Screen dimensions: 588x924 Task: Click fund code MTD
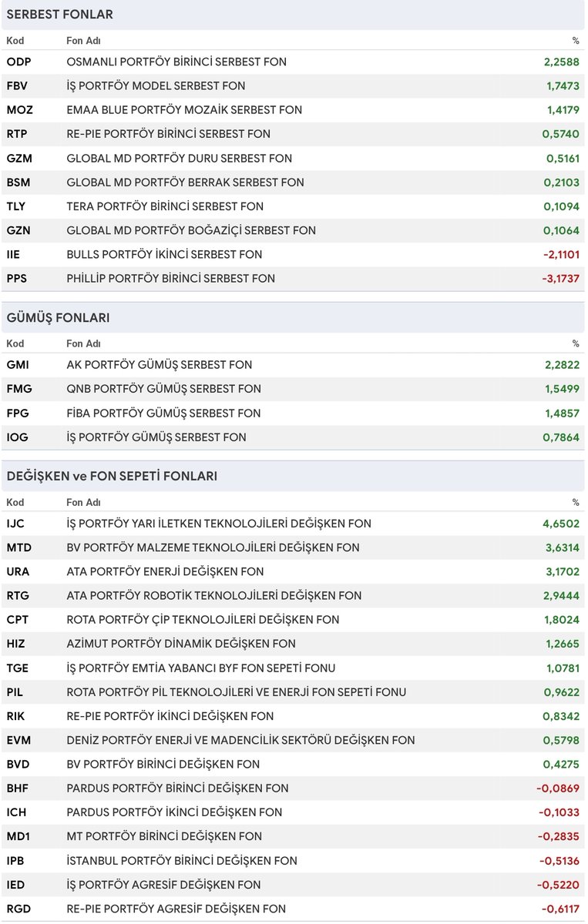tap(19, 547)
